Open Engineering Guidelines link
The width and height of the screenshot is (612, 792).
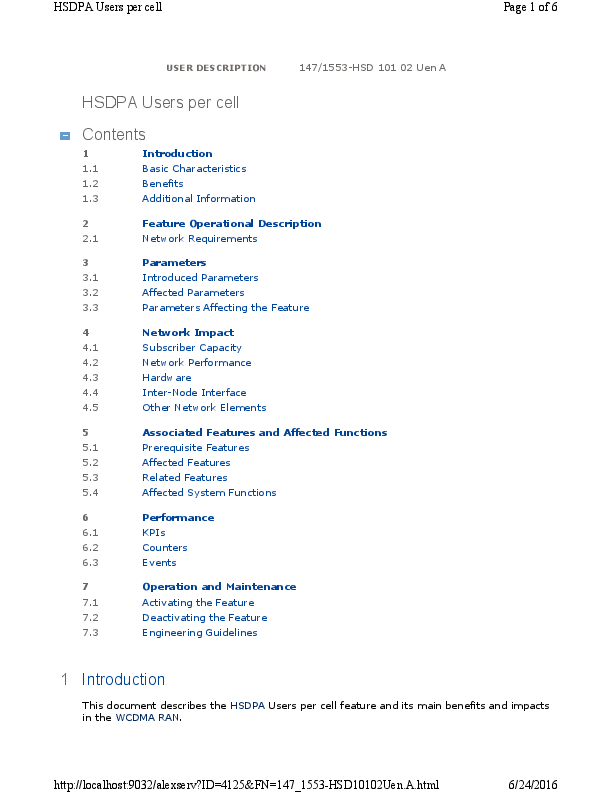[199, 633]
